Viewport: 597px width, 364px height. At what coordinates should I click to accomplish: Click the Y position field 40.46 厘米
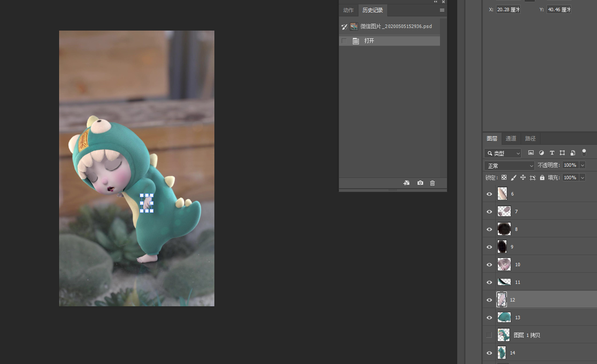click(559, 9)
